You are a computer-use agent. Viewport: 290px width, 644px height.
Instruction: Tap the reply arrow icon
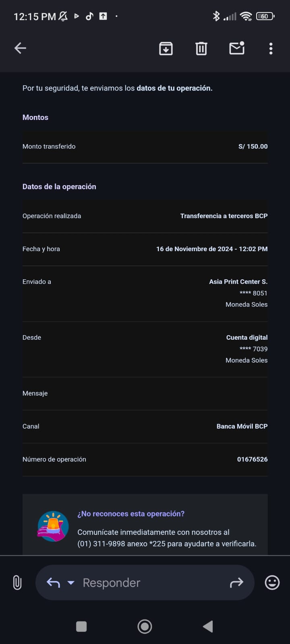point(53,582)
